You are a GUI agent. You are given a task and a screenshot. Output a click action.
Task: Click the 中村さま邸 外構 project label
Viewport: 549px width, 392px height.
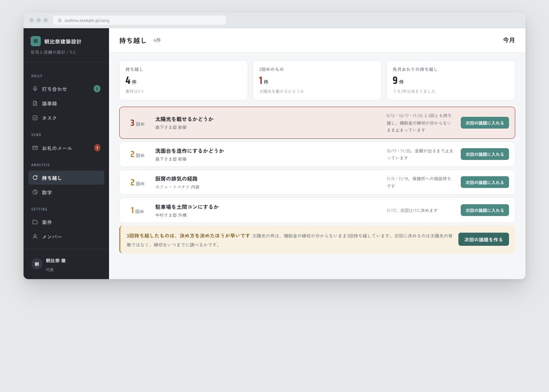pyautogui.click(x=171, y=215)
